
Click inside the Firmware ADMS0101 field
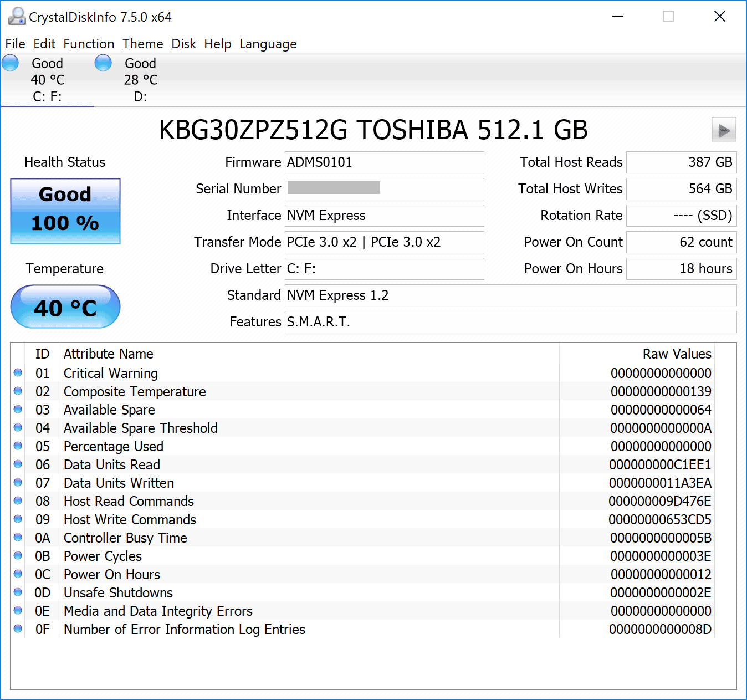[384, 162]
